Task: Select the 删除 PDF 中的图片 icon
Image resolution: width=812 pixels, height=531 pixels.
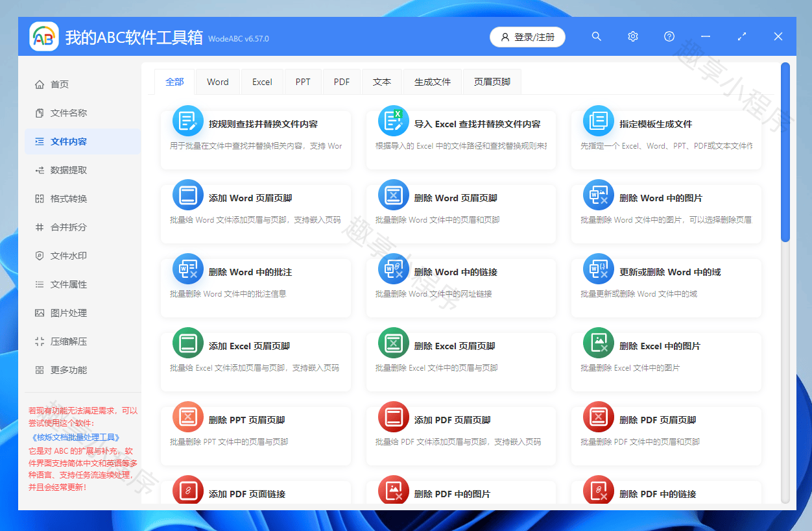Action: pyautogui.click(x=394, y=490)
